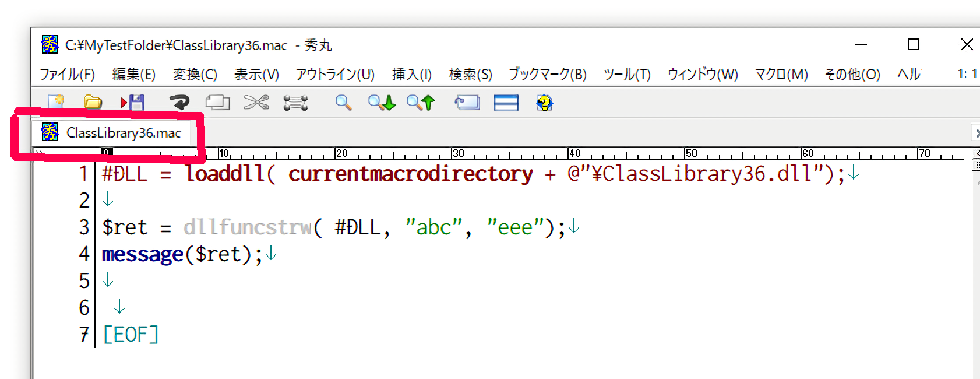Open the その他(O) menu
Image resolution: width=980 pixels, height=379 pixels.
[x=852, y=75]
